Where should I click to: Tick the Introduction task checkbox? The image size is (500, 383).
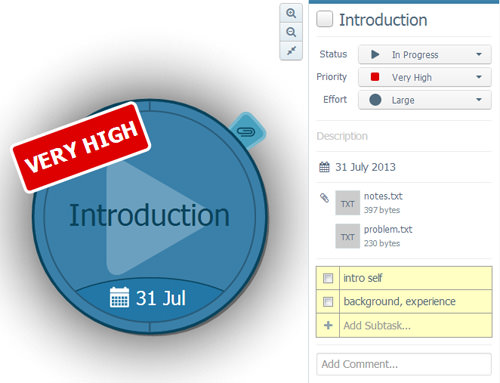point(324,19)
